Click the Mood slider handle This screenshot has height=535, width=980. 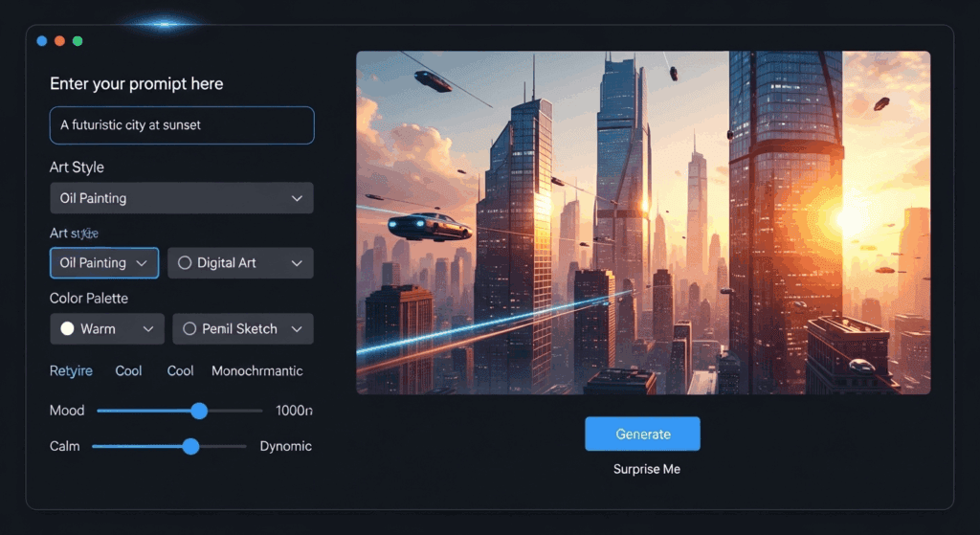[x=199, y=411]
